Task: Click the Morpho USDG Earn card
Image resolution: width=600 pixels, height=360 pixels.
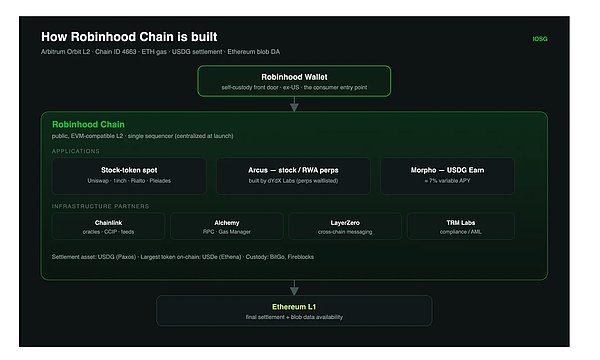Action: tap(447, 176)
